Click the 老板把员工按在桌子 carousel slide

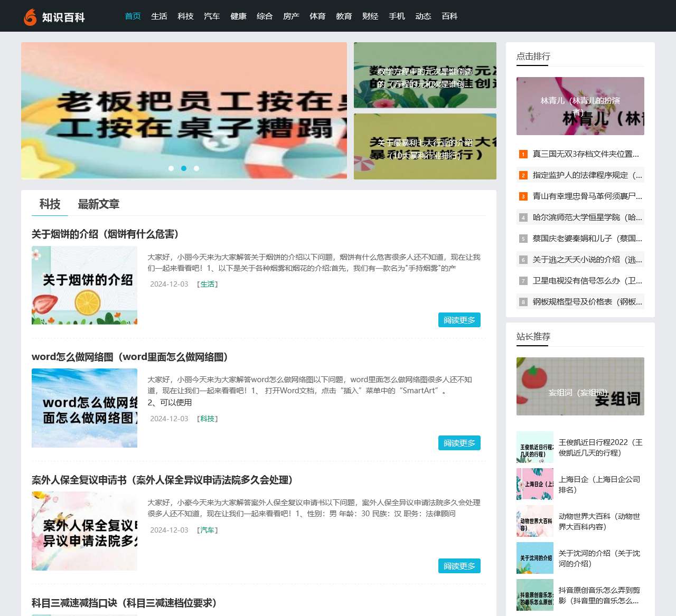[x=184, y=111]
